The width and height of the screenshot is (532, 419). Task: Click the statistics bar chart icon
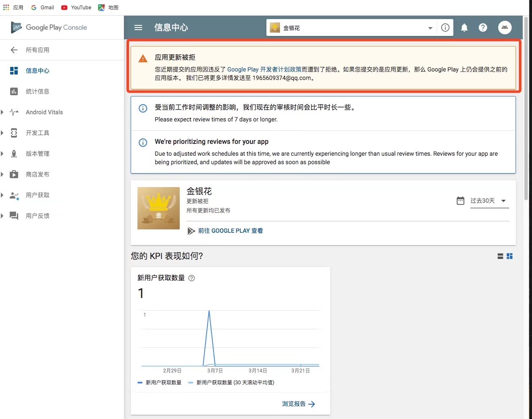tap(14, 91)
